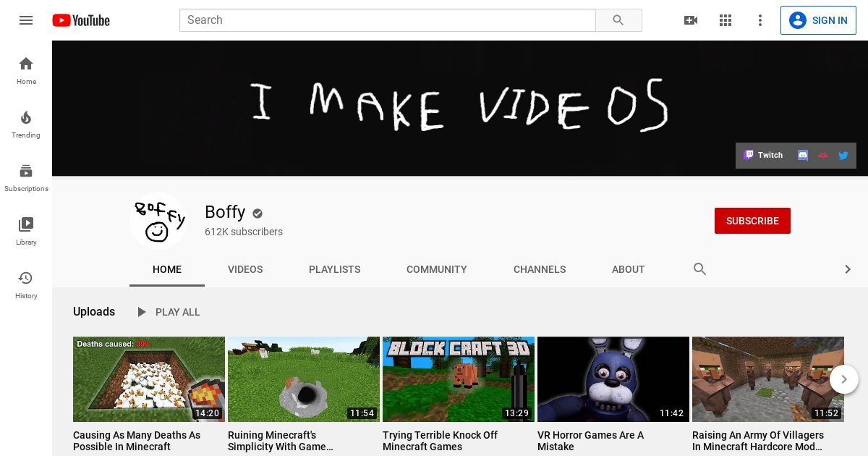Focus the Search input field
The width and height of the screenshot is (868, 456).
pos(388,20)
